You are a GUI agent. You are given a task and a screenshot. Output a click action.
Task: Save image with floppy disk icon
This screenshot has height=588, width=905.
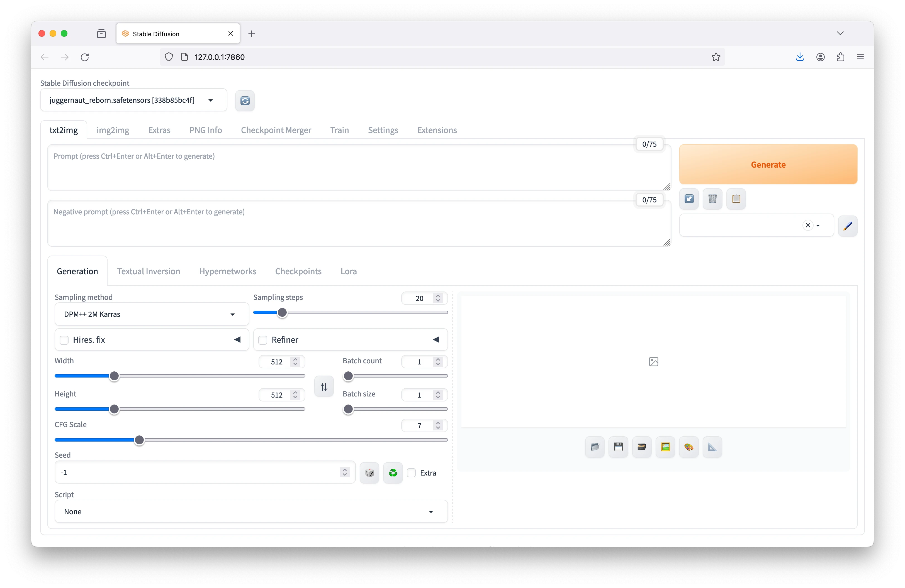pyautogui.click(x=618, y=447)
